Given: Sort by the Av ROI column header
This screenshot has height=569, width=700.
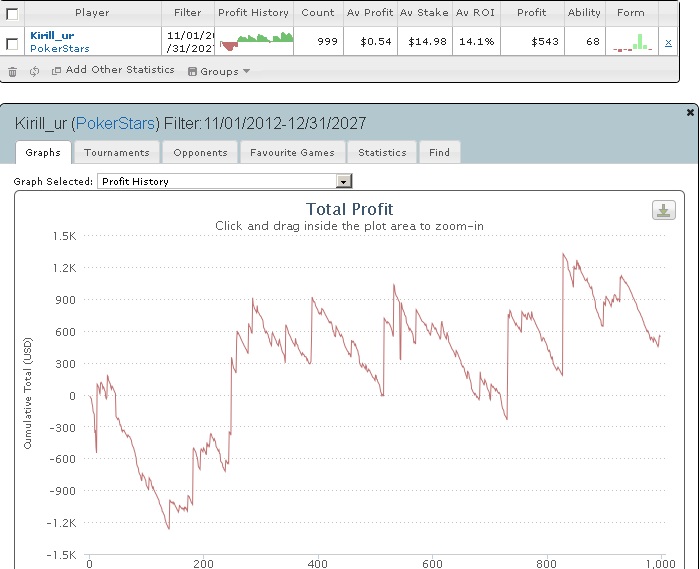Looking at the screenshot, I should click(475, 12).
